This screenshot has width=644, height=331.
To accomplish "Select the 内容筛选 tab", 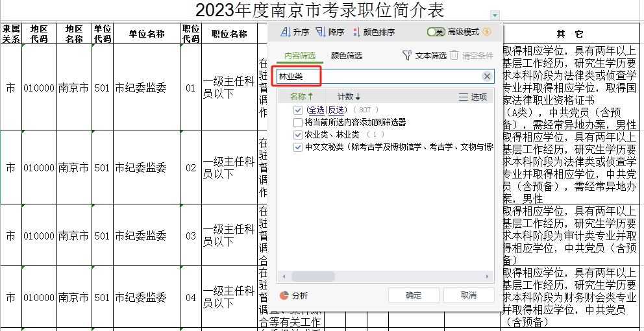I will pyautogui.click(x=300, y=56).
